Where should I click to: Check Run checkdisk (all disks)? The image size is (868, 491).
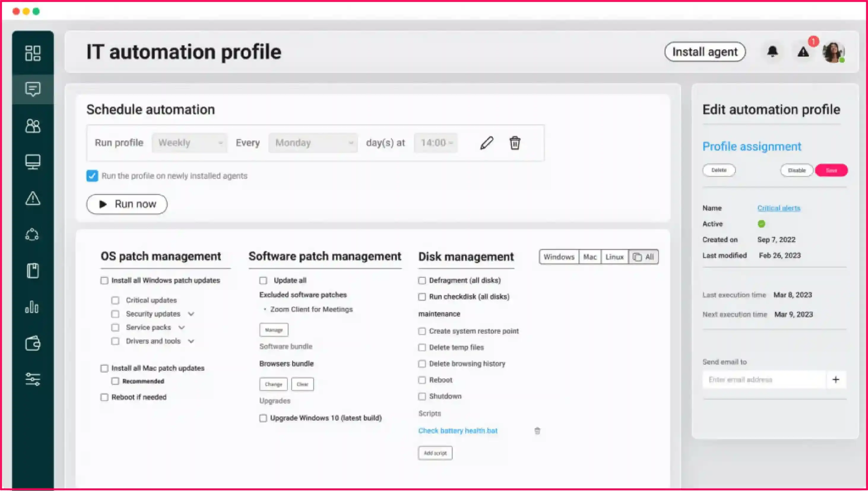422,297
